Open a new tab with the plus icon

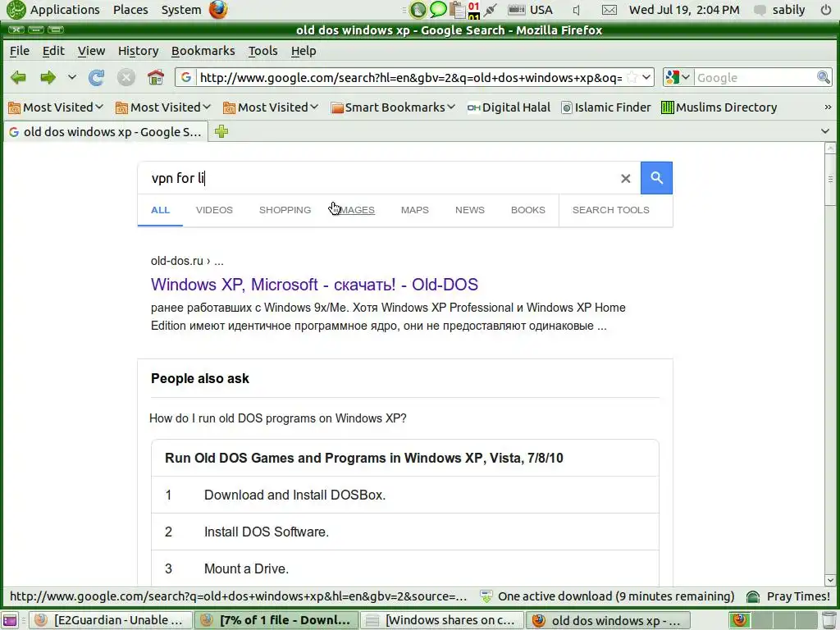(x=221, y=131)
